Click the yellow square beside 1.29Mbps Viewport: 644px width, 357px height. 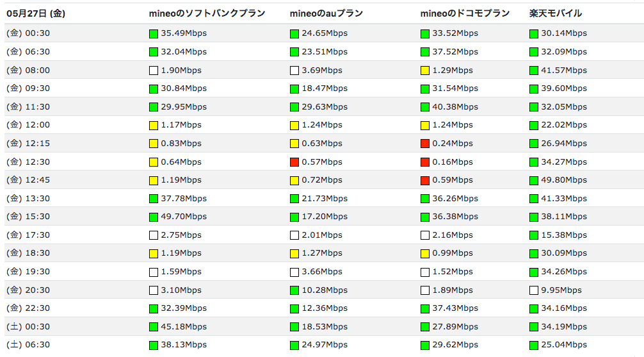425,71
